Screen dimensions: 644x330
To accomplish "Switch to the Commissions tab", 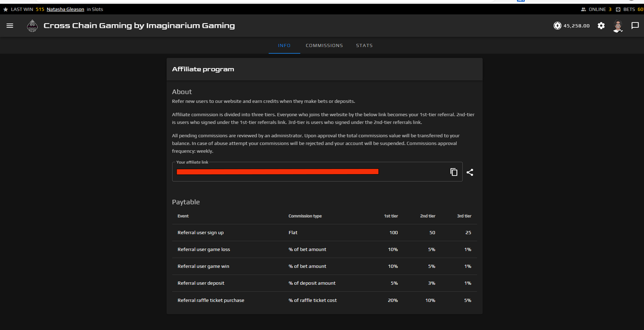I will [x=324, y=46].
